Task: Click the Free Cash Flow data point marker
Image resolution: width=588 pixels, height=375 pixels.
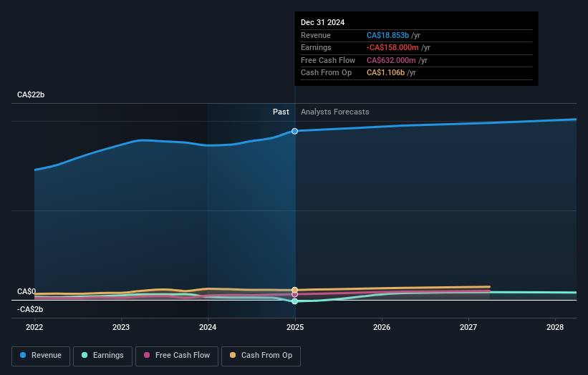Action: tap(295, 294)
